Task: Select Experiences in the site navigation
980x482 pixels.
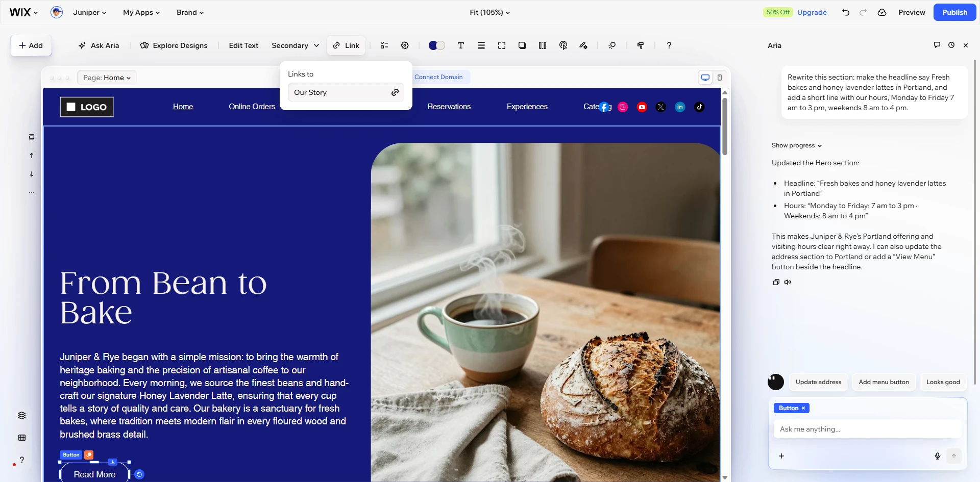Action: click(x=527, y=107)
